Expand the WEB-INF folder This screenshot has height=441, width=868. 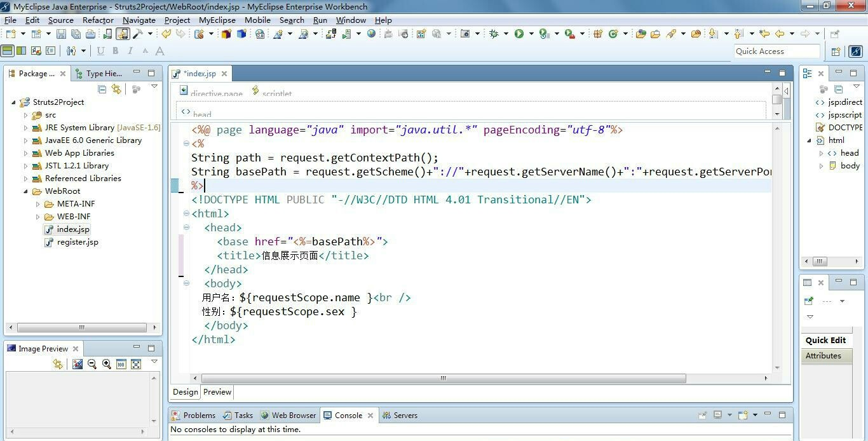pos(38,217)
